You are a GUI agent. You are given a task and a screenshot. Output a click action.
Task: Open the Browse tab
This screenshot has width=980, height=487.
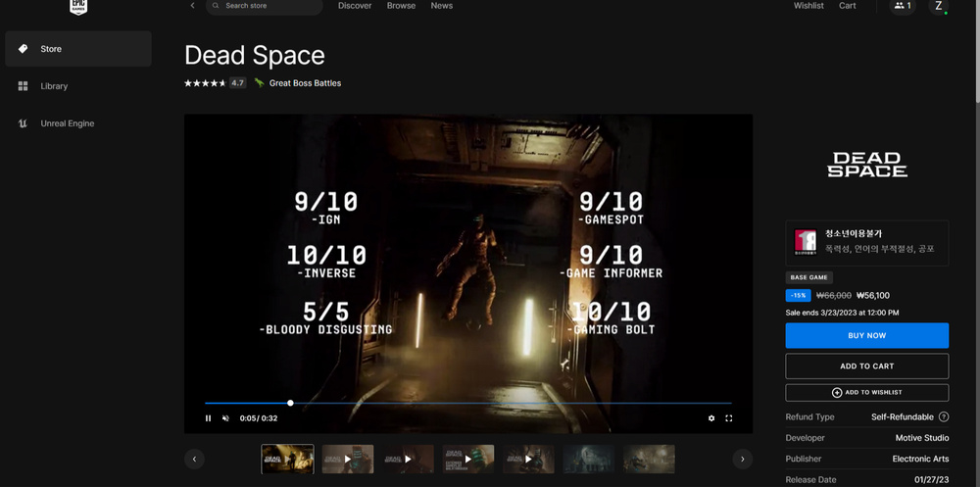click(x=401, y=6)
